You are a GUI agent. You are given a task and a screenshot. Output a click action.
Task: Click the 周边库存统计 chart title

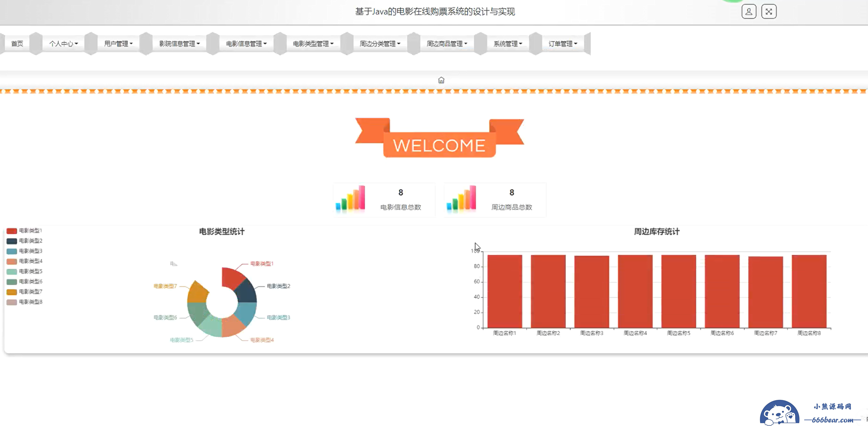click(657, 232)
